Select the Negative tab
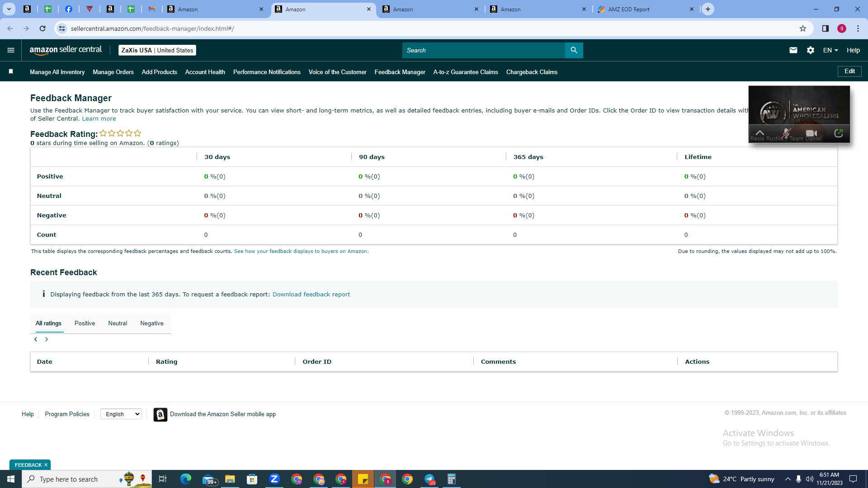This screenshot has width=868, height=488. click(x=152, y=324)
